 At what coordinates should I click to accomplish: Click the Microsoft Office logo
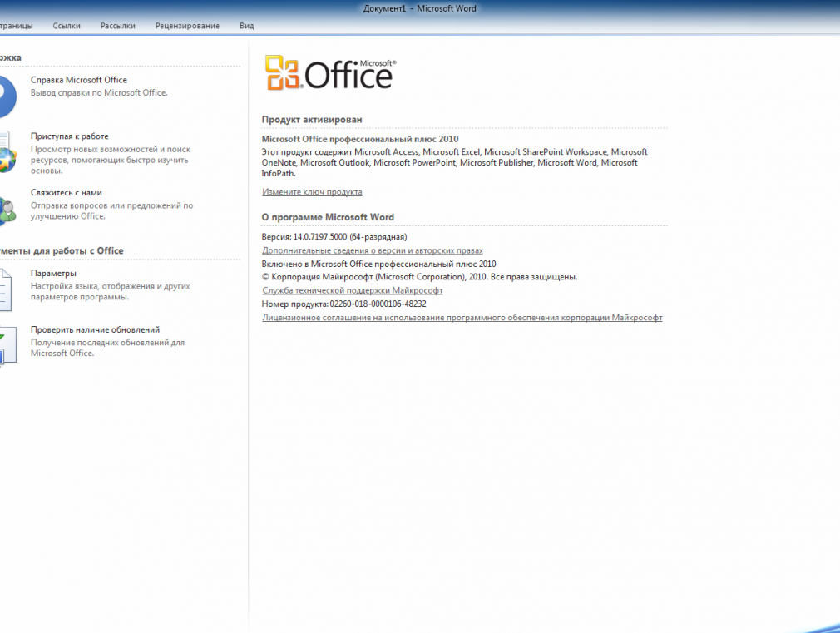click(330, 73)
